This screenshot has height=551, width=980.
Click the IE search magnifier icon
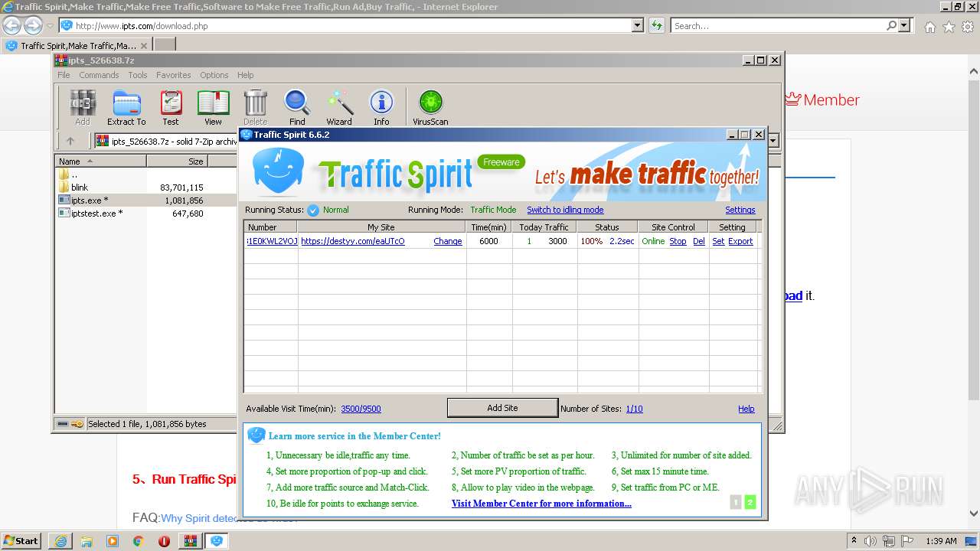[891, 26]
